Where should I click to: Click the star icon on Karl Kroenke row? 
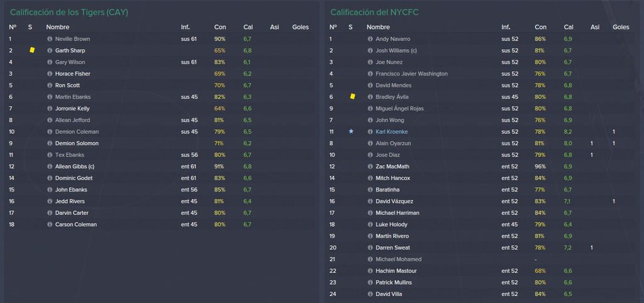pyautogui.click(x=351, y=132)
